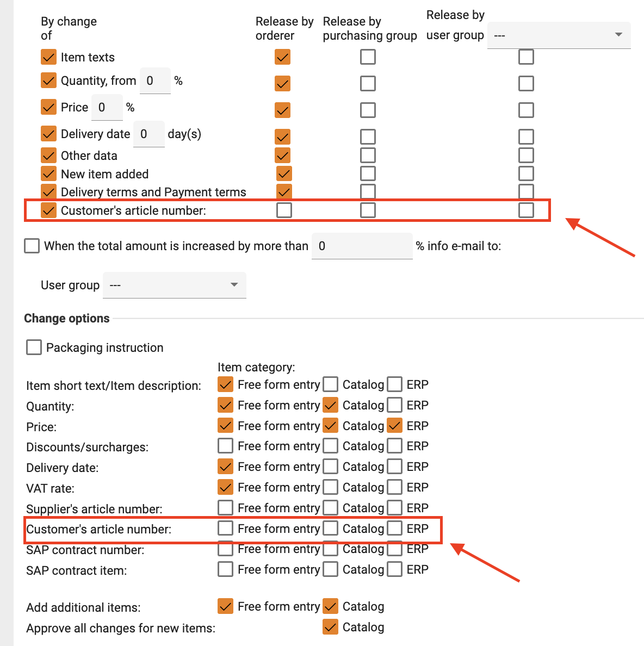
Task: Enable Free form entry for Discounts/surcharges
Action: pos(225,446)
